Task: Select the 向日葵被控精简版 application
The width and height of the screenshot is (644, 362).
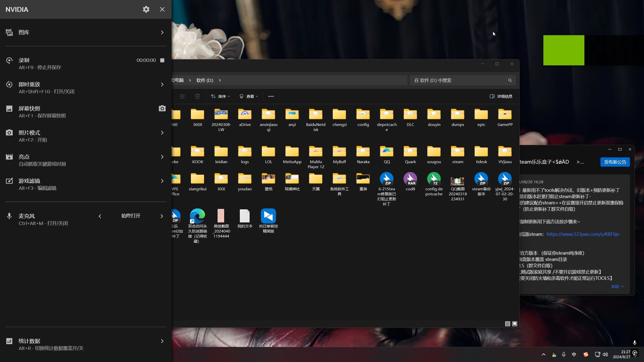Action: coord(268,221)
